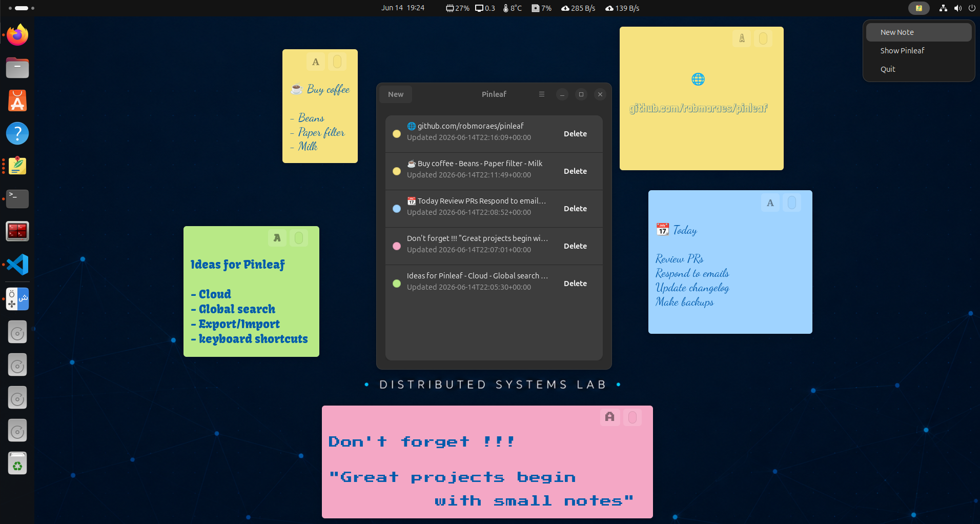Open the Don't forget !!! list entry
The height and width of the screenshot is (524, 980).
pyautogui.click(x=494, y=246)
